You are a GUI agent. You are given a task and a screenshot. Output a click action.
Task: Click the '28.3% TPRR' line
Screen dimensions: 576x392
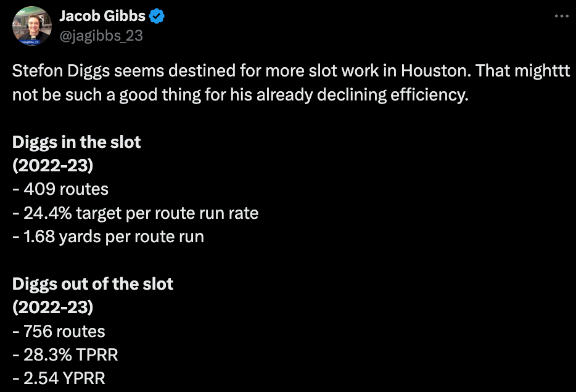[x=65, y=355]
